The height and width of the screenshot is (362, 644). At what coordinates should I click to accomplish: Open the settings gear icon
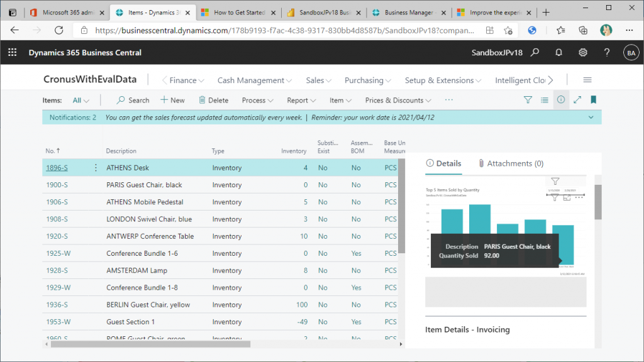pos(583,53)
